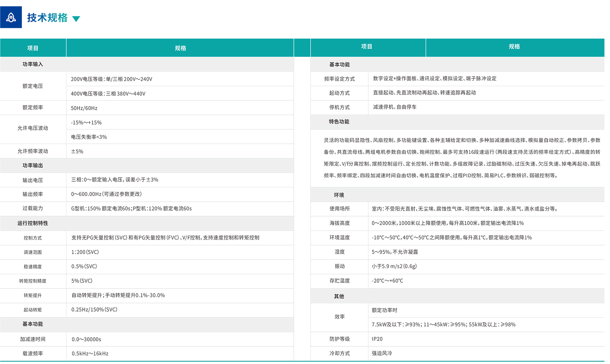This screenshot has height=364, width=610.
Task: Select the 冷却方式 row label
Action: pyautogui.click(x=339, y=353)
